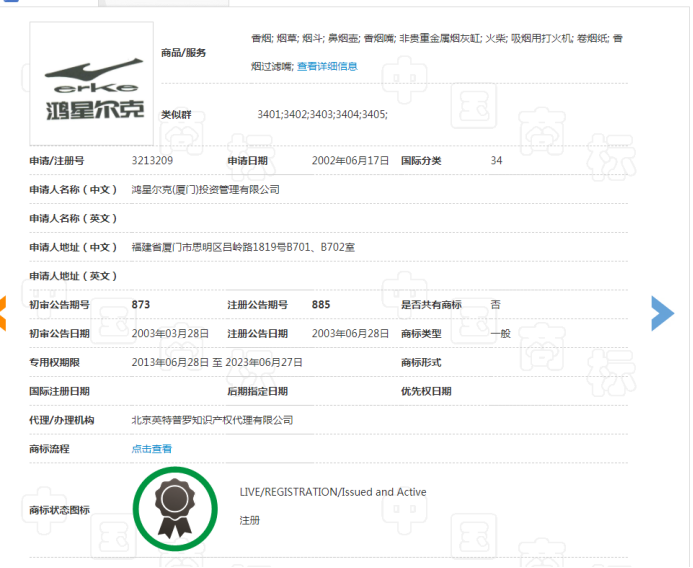This screenshot has height=568, width=693.
Task: Click the exclusive rights period date range
Action: click(x=217, y=362)
